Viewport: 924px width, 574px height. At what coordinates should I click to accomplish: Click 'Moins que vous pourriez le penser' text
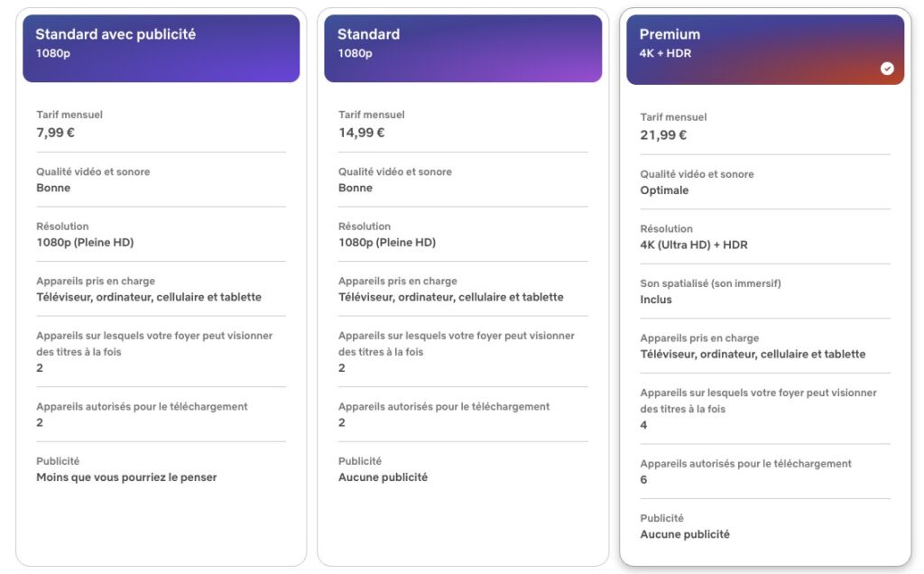point(126,477)
